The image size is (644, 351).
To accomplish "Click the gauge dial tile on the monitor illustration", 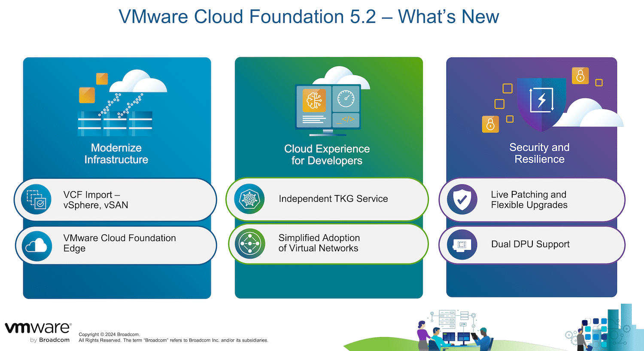I will 346,99.
